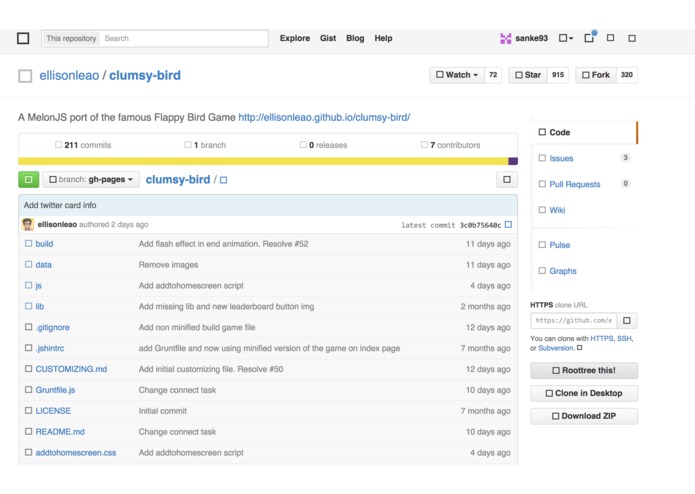The image size is (695, 494).
Task: Click Download ZIP button
Action: (584, 416)
